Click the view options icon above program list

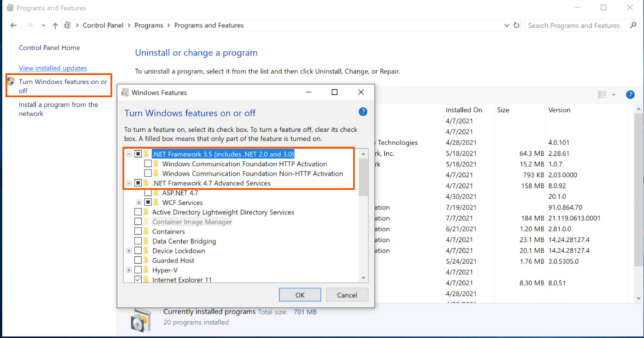coord(602,95)
